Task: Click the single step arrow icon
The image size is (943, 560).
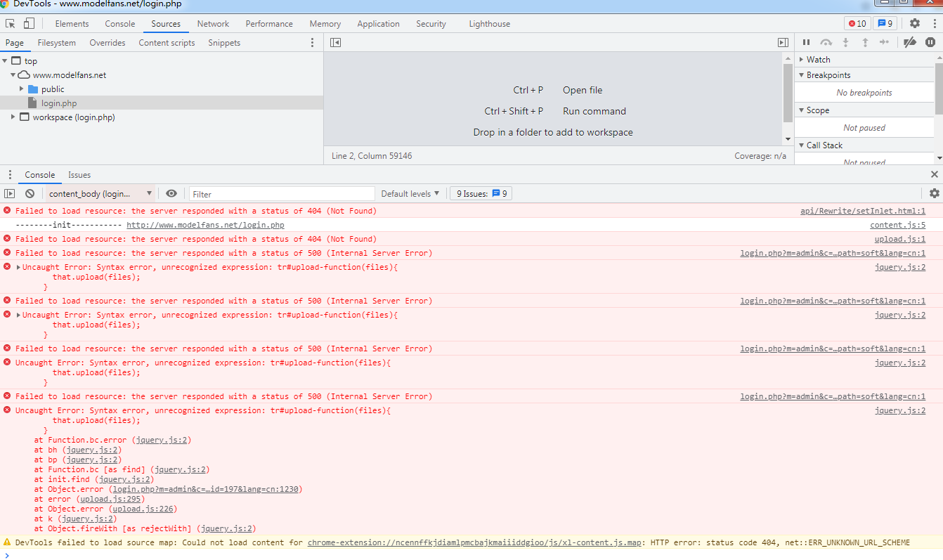Action: [x=885, y=42]
